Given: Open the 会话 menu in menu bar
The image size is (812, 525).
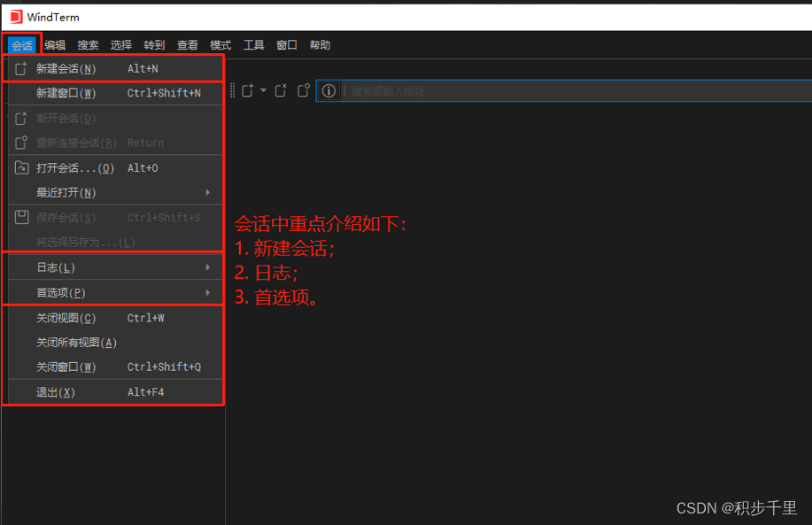Looking at the screenshot, I should coord(22,45).
